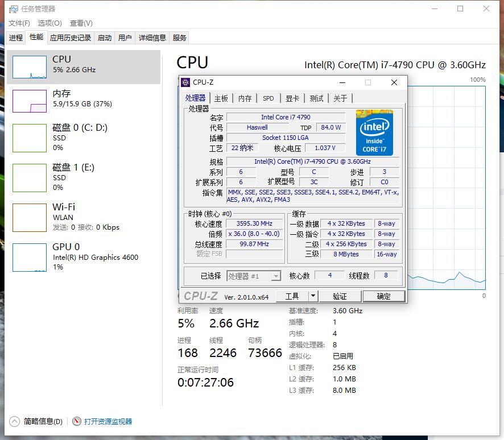The height and width of the screenshot is (440, 504).
Task: Click the 线程 count 2246
Action: [223, 353]
